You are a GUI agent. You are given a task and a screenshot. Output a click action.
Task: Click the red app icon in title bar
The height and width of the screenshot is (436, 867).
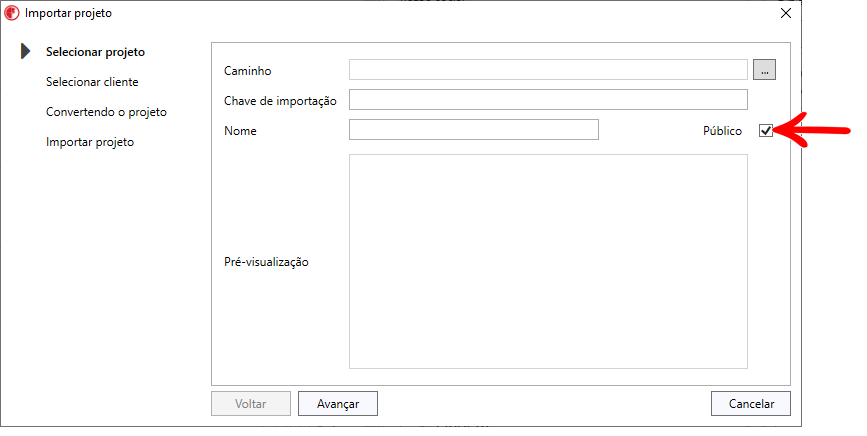(x=12, y=13)
